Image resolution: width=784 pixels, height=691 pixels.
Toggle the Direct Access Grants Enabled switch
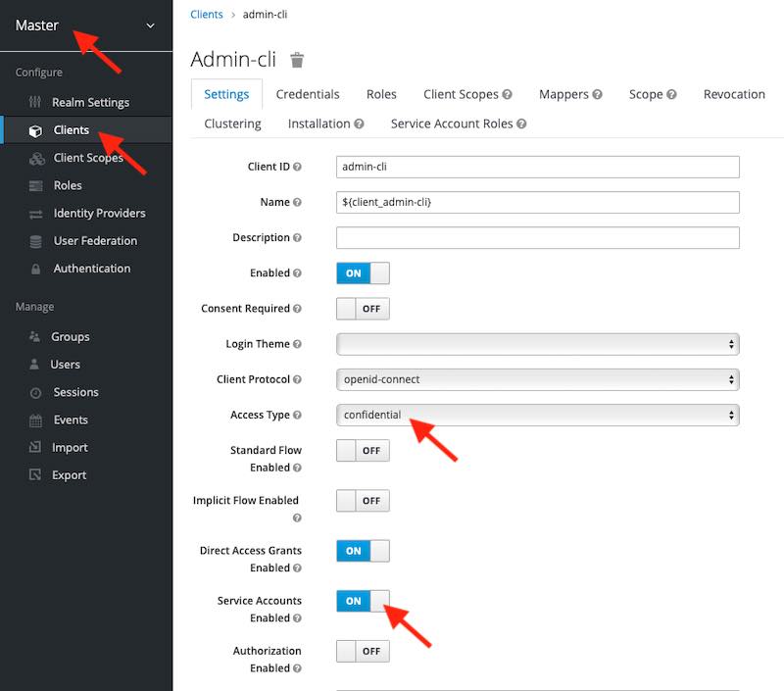click(363, 551)
